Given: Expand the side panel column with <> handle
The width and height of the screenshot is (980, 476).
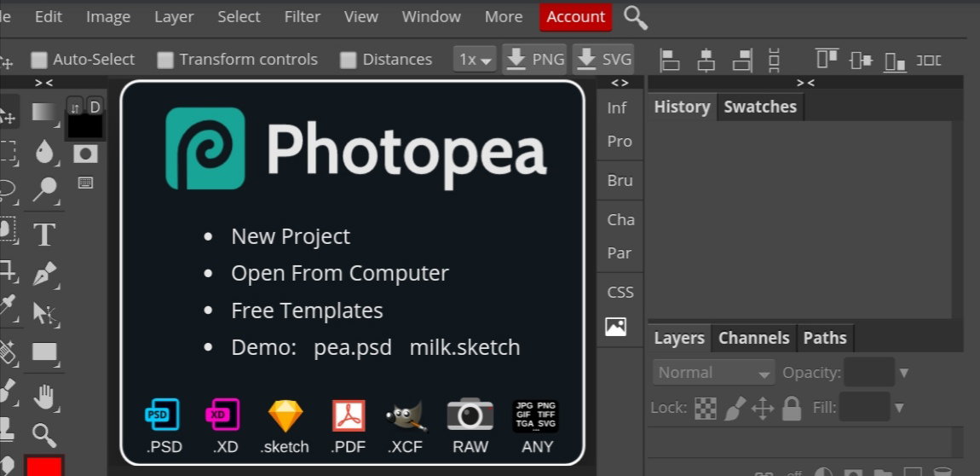Looking at the screenshot, I should tap(620, 83).
